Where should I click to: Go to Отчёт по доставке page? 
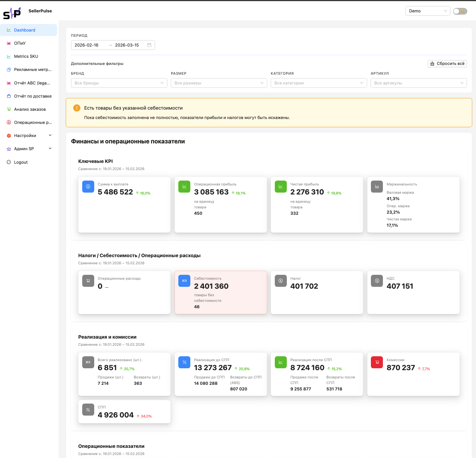[33, 96]
